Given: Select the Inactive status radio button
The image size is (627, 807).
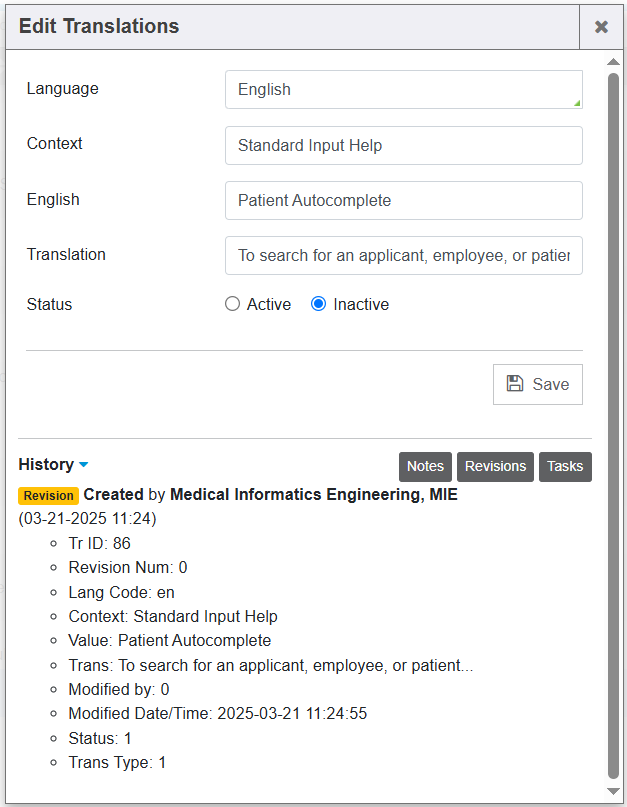Looking at the screenshot, I should (319, 304).
